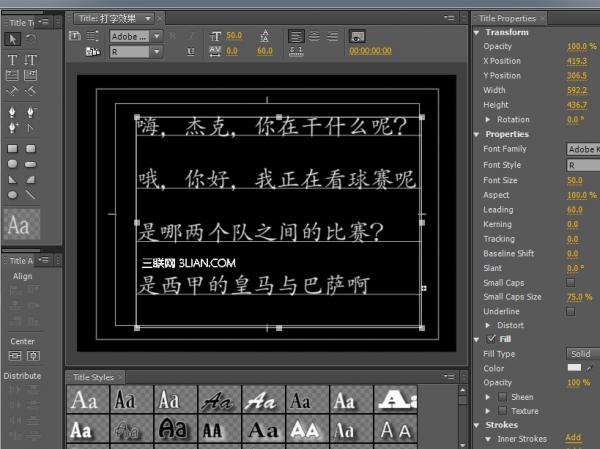Click the fill Color swatch
The height and width of the screenshot is (449, 600).
(574, 368)
